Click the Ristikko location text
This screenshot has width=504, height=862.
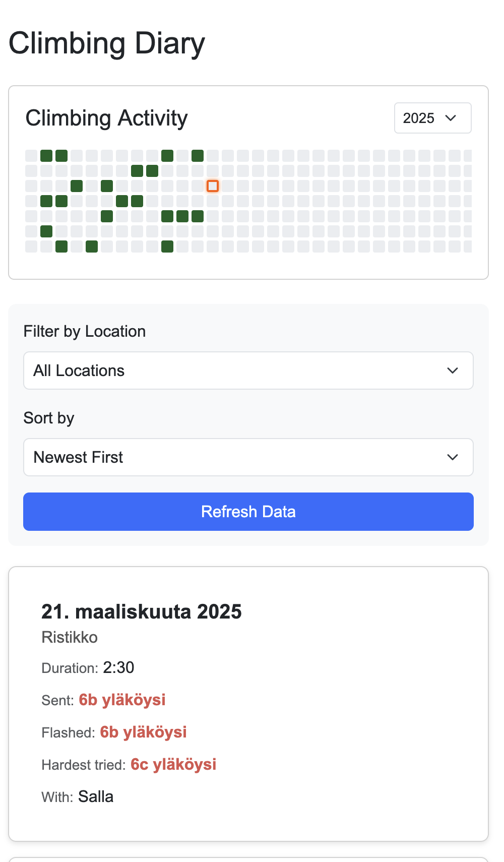click(x=70, y=637)
